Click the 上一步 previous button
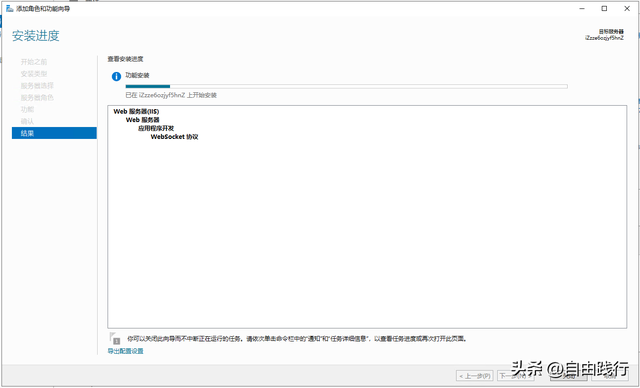640x388 pixels. (x=474, y=376)
